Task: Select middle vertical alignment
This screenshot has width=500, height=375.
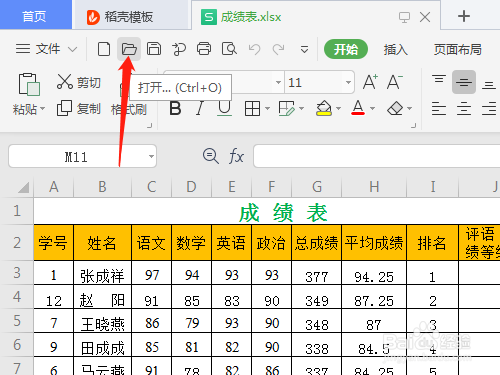Action: pos(464,82)
